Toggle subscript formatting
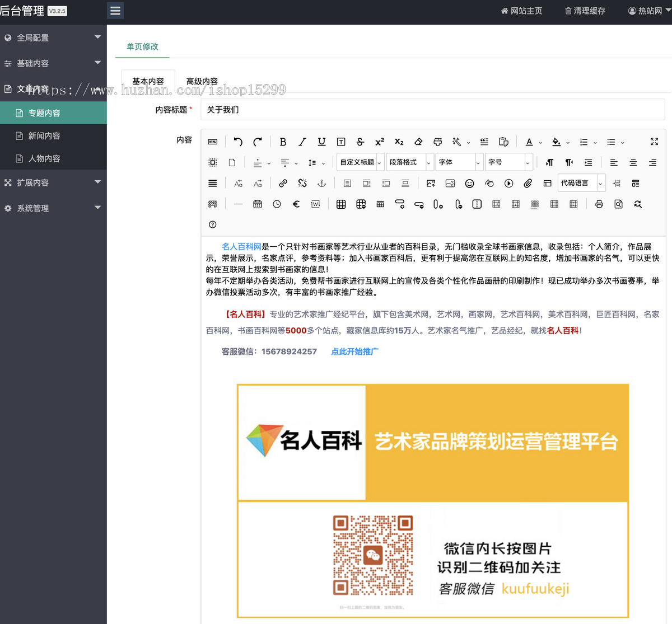Image resolution: width=672 pixels, height=624 pixels. pyautogui.click(x=399, y=142)
